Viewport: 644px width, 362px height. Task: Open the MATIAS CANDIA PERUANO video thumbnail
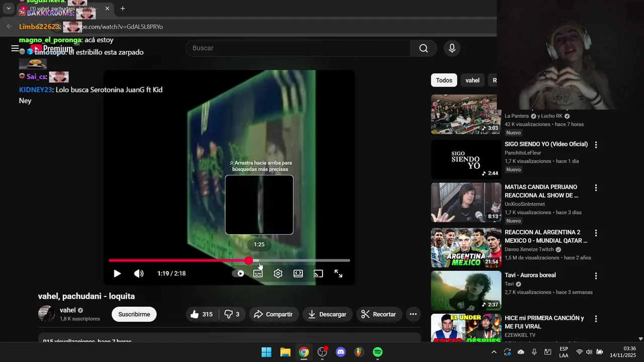[x=466, y=203]
